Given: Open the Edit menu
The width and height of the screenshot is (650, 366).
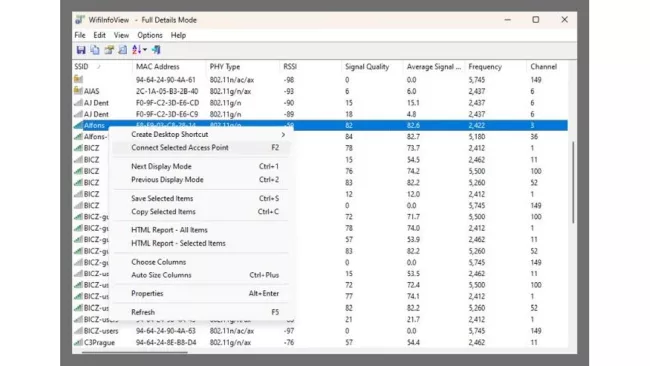Looking at the screenshot, I should [x=99, y=35].
